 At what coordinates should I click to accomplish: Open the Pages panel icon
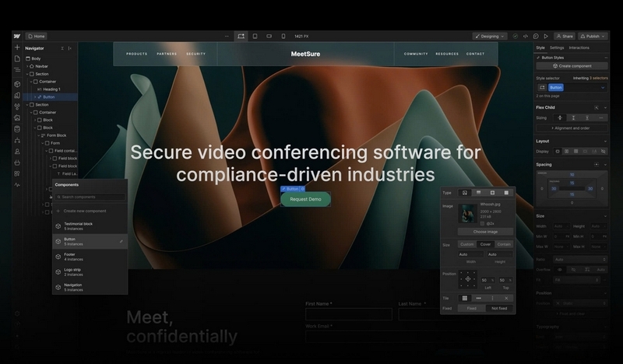pos(17,58)
